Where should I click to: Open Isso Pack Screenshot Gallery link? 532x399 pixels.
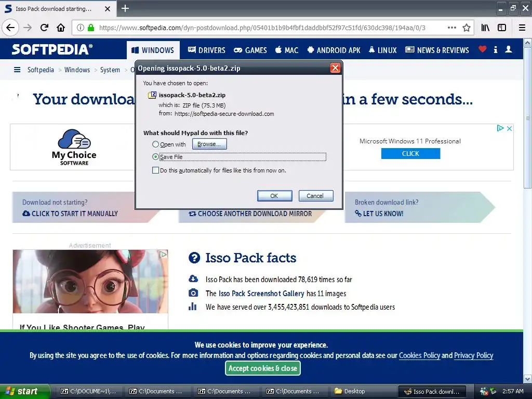pos(261,294)
